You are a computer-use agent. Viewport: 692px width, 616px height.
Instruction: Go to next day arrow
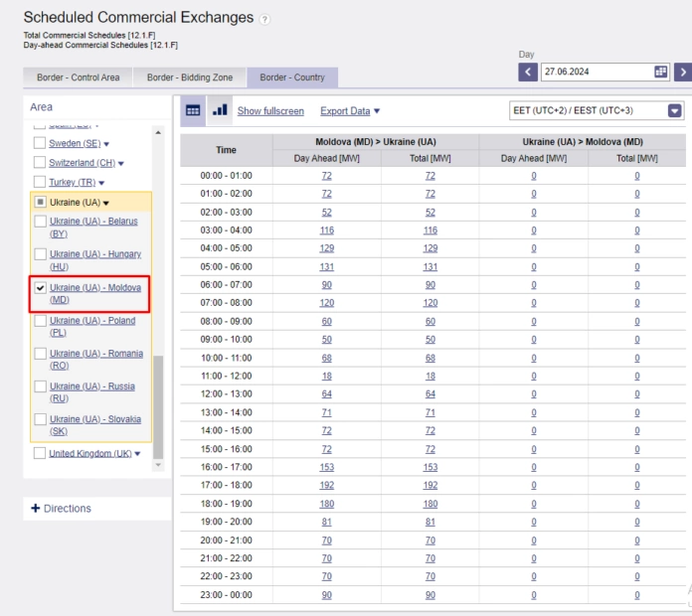coord(683,72)
